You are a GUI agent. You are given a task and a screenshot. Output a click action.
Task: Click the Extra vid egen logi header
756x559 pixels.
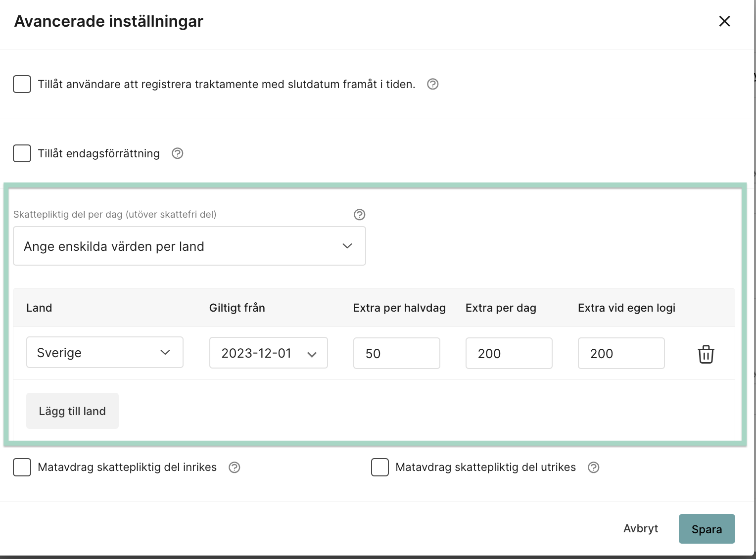coord(626,308)
